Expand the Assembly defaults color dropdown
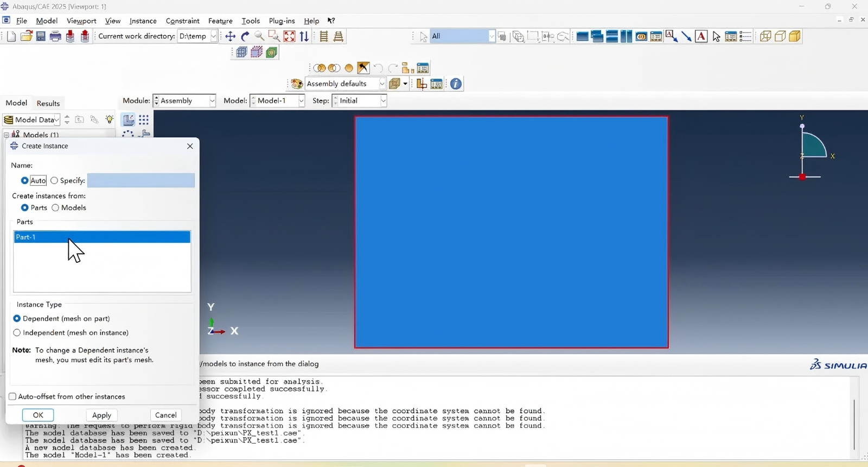Viewport: 868px width, 467px height. tap(346, 84)
